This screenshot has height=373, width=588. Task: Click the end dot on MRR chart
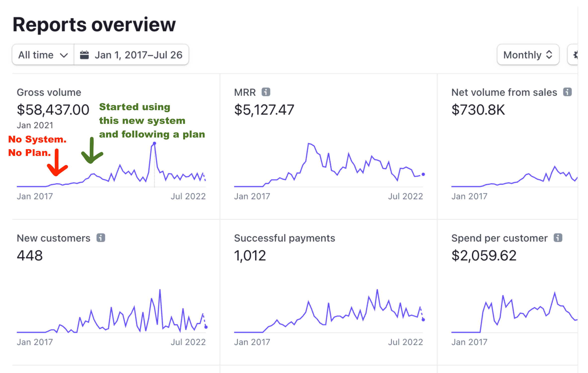(x=423, y=174)
